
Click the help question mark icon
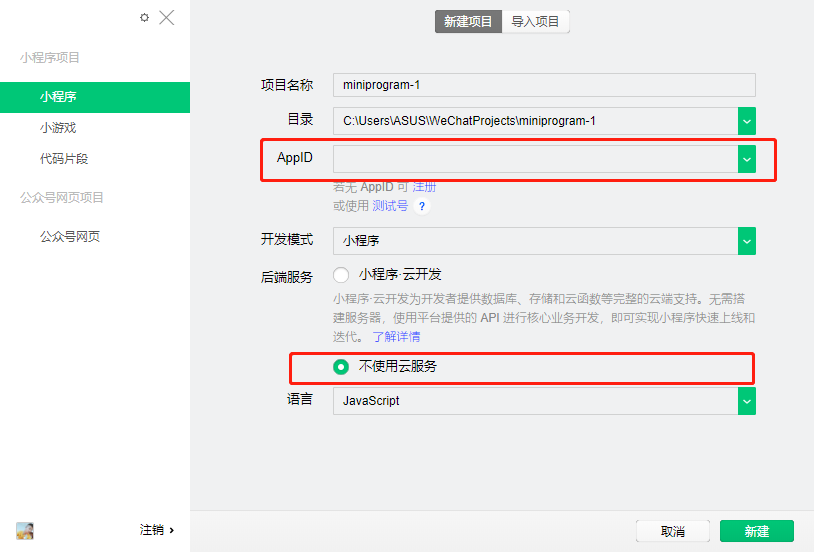tap(422, 206)
